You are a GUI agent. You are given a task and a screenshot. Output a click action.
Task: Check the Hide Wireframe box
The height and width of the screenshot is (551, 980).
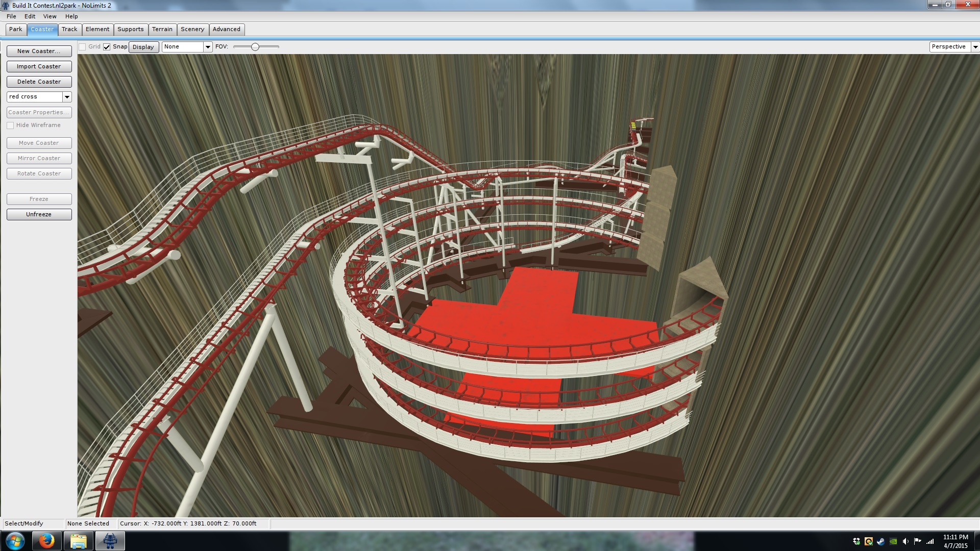[x=10, y=126]
